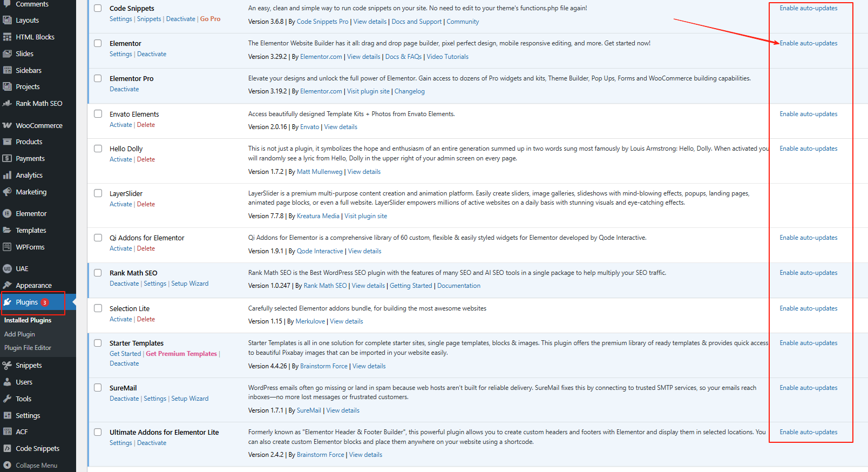Click the WooCommerce logo icon
The width and height of the screenshot is (868, 472).
(7, 125)
